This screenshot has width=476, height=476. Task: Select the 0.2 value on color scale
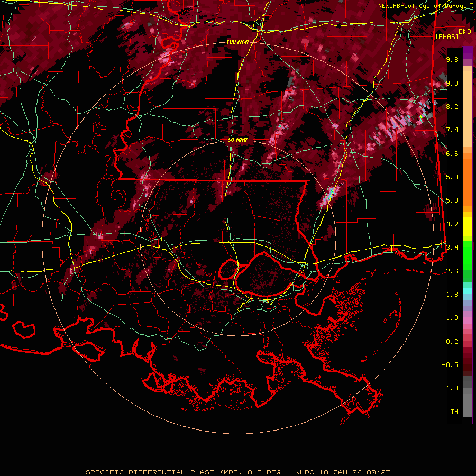tap(452, 342)
